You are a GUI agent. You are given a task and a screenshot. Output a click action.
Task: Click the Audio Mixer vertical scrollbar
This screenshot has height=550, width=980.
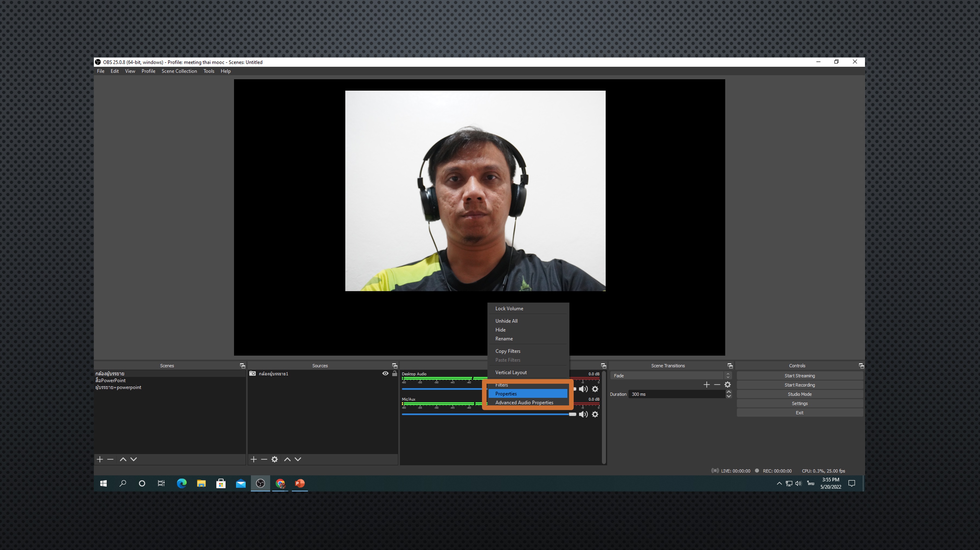click(x=604, y=417)
